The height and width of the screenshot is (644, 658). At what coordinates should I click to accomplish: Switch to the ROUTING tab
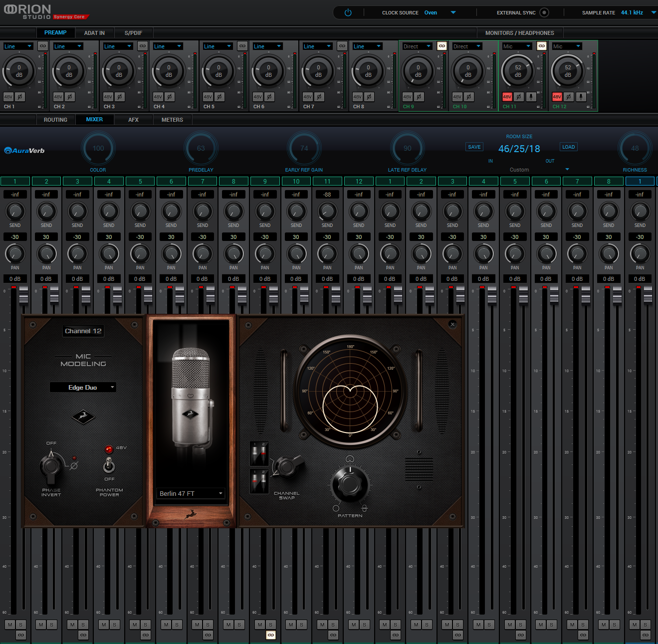tap(55, 120)
